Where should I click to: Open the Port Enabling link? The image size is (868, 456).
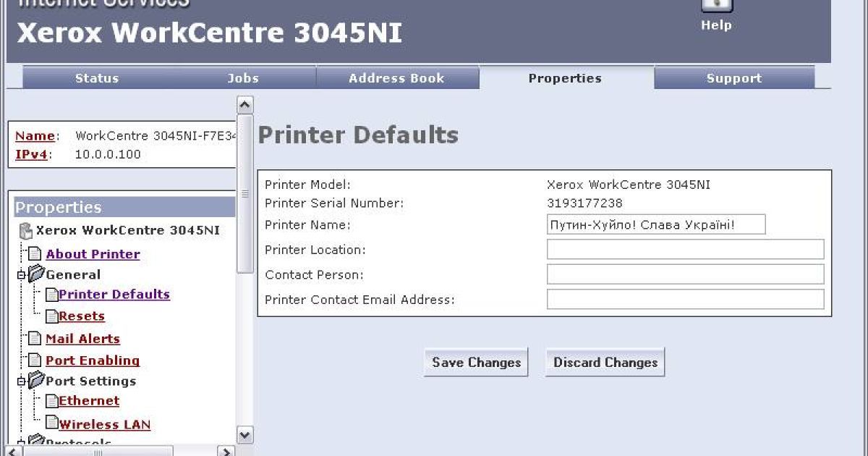(x=93, y=360)
